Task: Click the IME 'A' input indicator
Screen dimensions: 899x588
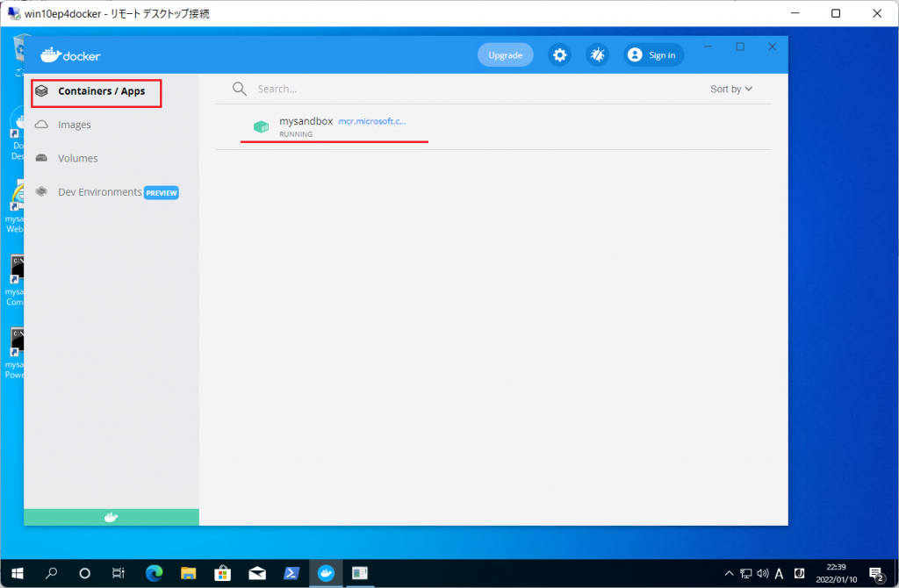Action: pos(779,574)
